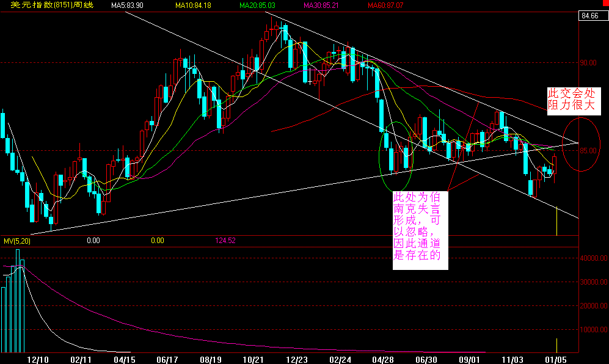Viewport: 609px width, 364px height.
Task: Select the MA30:85.21 indicator label
Action: (321, 5)
